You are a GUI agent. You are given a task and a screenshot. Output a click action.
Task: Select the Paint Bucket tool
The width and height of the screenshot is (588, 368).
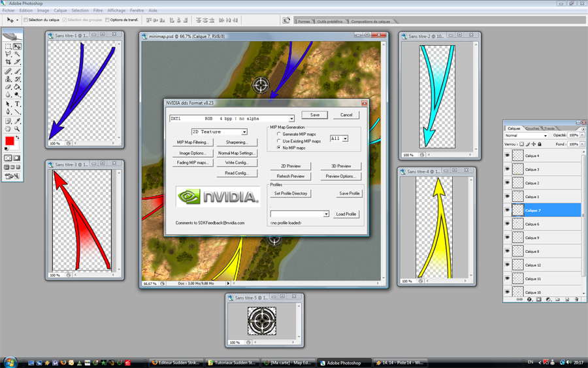pyautogui.click(x=17, y=87)
